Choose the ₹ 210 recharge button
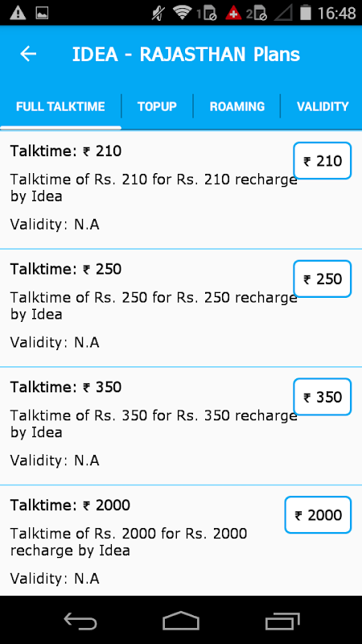Screen dimensions: 362x644 [323, 160]
